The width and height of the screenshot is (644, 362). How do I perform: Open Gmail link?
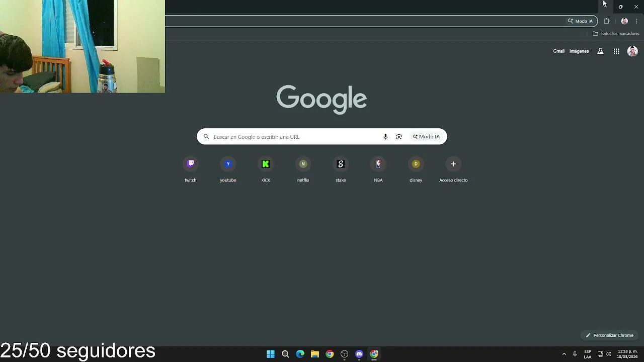(x=558, y=51)
